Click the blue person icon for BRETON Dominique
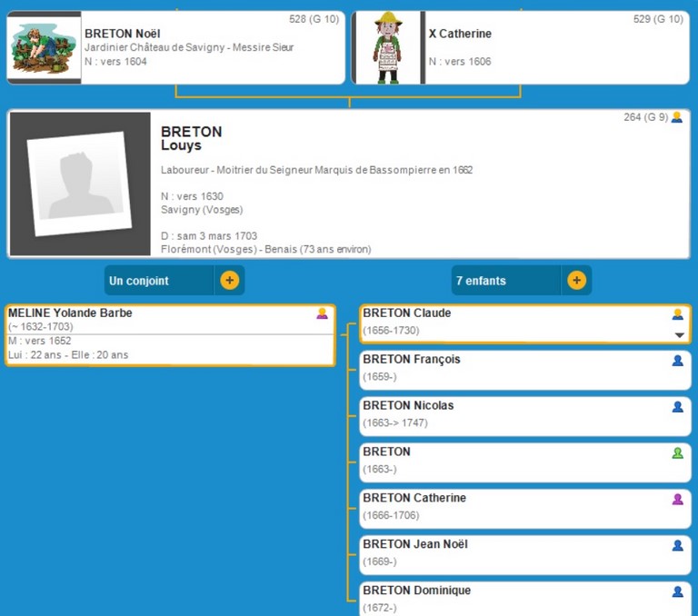This screenshot has height=616, width=698. click(677, 591)
